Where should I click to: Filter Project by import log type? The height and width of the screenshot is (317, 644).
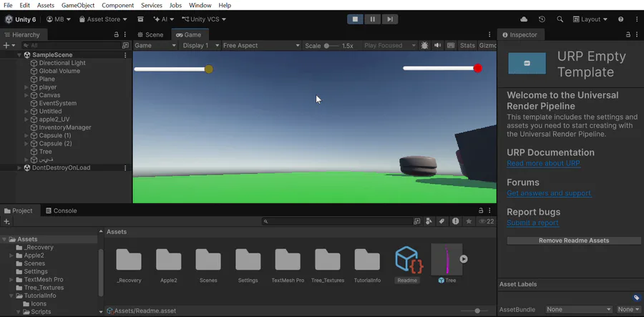pos(456,221)
